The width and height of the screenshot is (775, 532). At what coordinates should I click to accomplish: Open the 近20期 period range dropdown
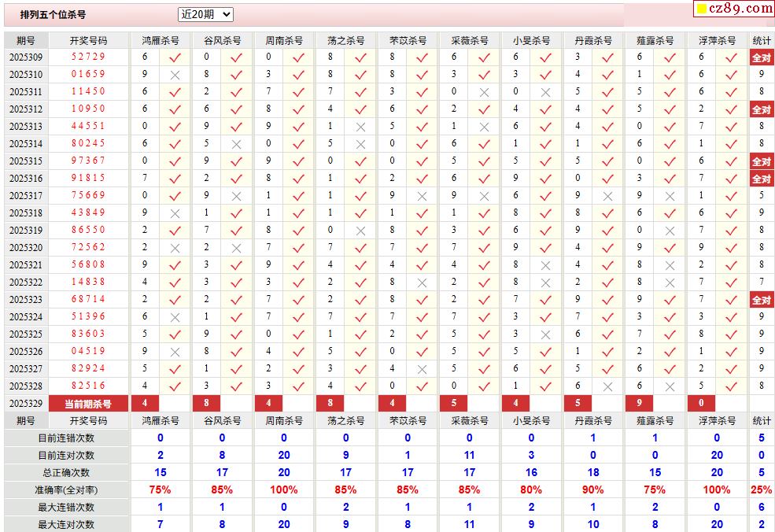tap(205, 14)
